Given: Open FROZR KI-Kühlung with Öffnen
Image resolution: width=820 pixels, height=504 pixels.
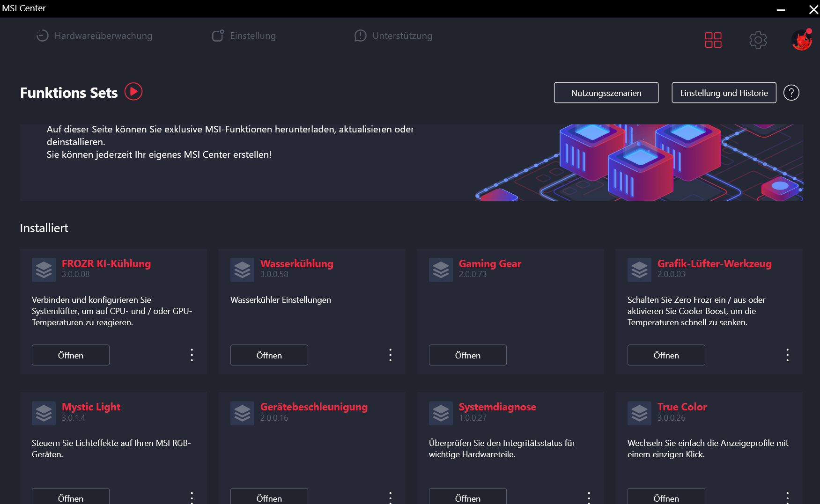Looking at the screenshot, I should click(71, 355).
